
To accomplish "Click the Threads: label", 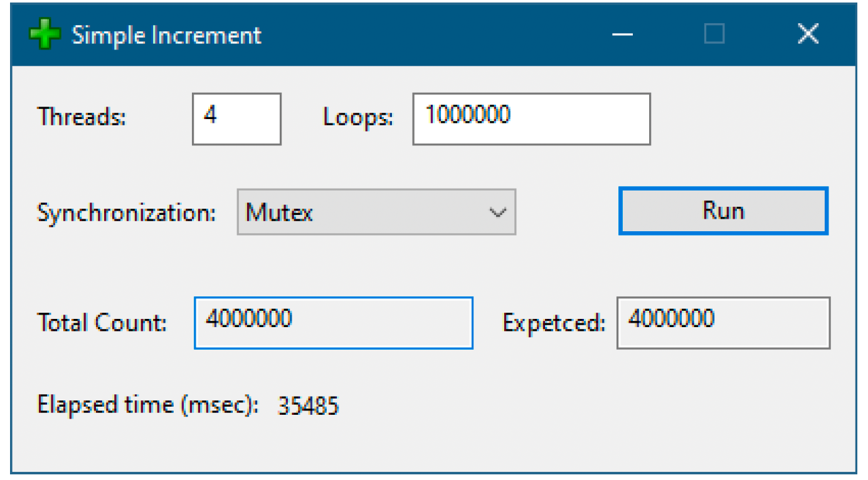I will click(82, 117).
